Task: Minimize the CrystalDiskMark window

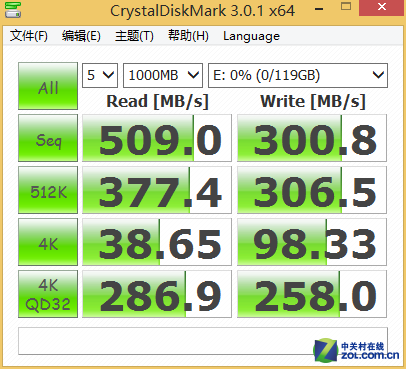Action: click(319, 9)
